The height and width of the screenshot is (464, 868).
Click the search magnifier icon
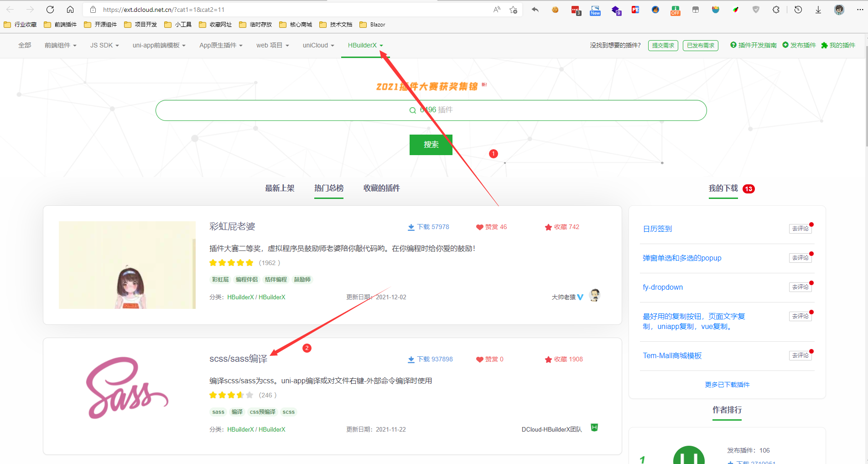(x=412, y=110)
